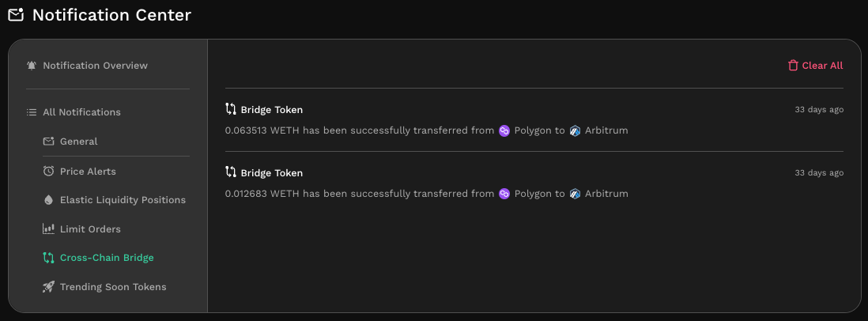Click the envelope icon beside General

click(x=49, y=141)
